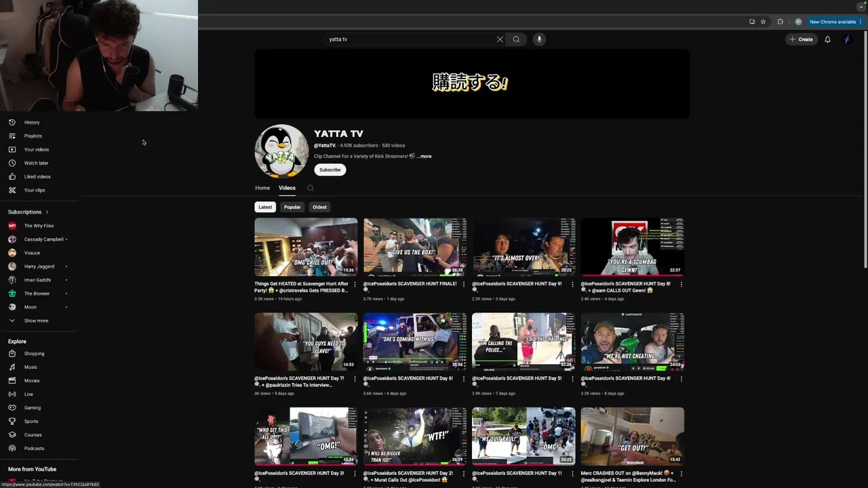Open Shopping in Explore section
868x488 pixels.
[x=34, y=354]
